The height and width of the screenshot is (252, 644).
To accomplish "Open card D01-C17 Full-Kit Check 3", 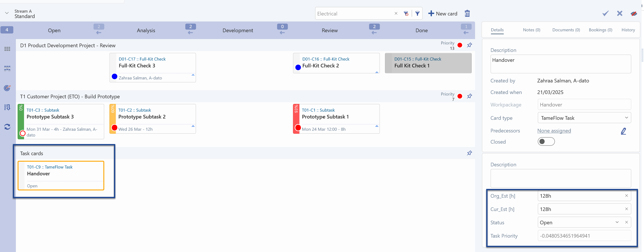I will coord(153,67).
